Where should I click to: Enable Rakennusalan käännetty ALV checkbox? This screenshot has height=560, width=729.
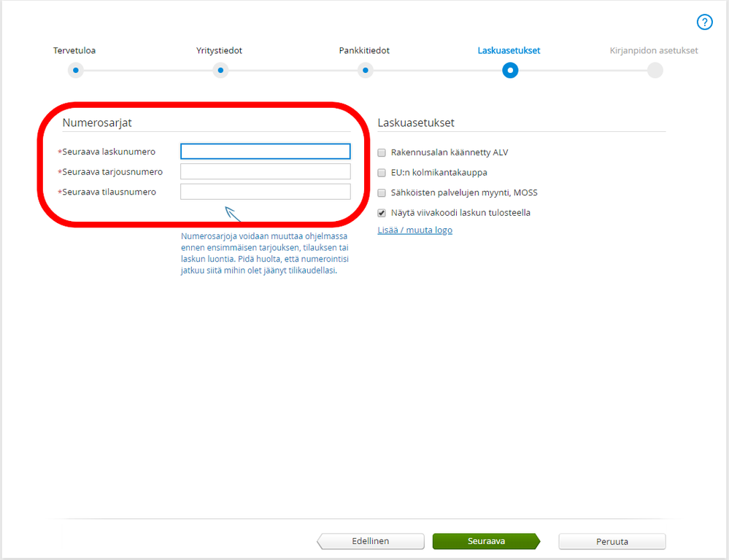382,152
